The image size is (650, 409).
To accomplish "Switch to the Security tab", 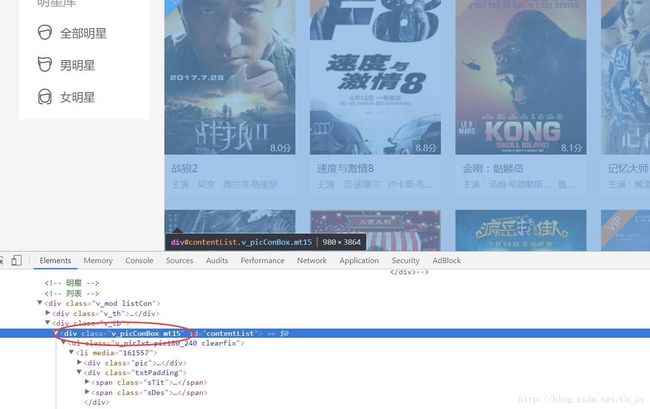I will click(x=405, y=260).
